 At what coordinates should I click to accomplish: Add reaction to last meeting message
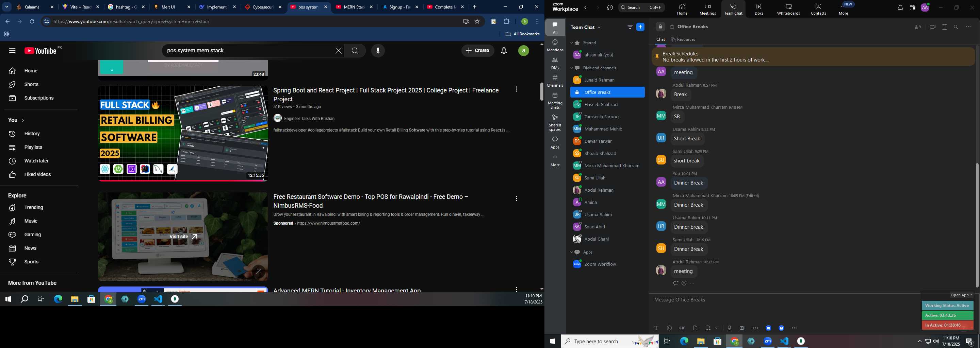(x=684, y=283)
